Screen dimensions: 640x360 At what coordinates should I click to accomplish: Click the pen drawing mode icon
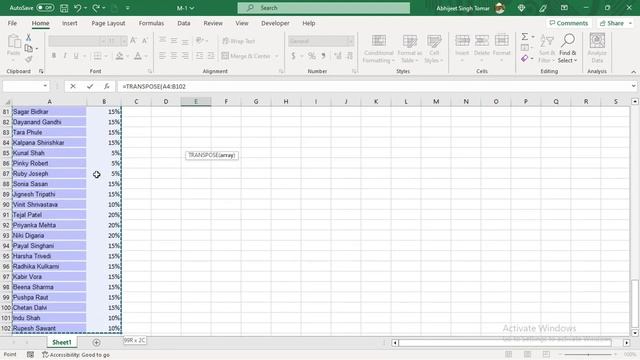pos(543,8)
